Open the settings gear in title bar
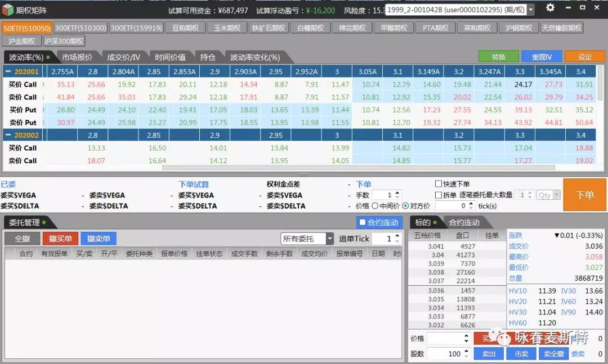608x364 pixels. pos(550,8)
